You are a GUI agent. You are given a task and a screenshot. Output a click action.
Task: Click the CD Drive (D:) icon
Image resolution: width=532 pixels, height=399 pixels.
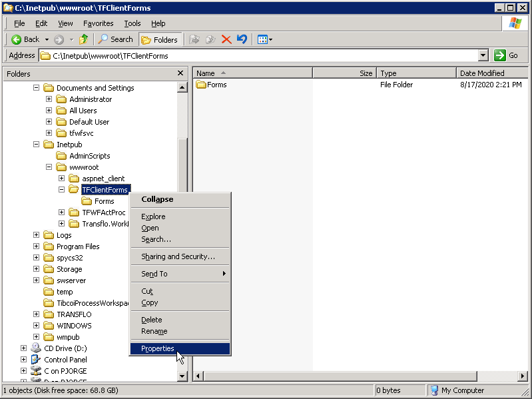tap(36, 348)
